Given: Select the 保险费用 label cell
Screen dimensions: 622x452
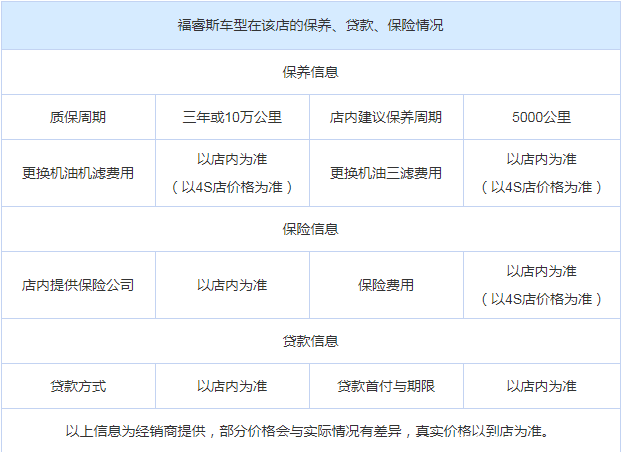Looking at the screenshot, I should click(x=386, y=285).
